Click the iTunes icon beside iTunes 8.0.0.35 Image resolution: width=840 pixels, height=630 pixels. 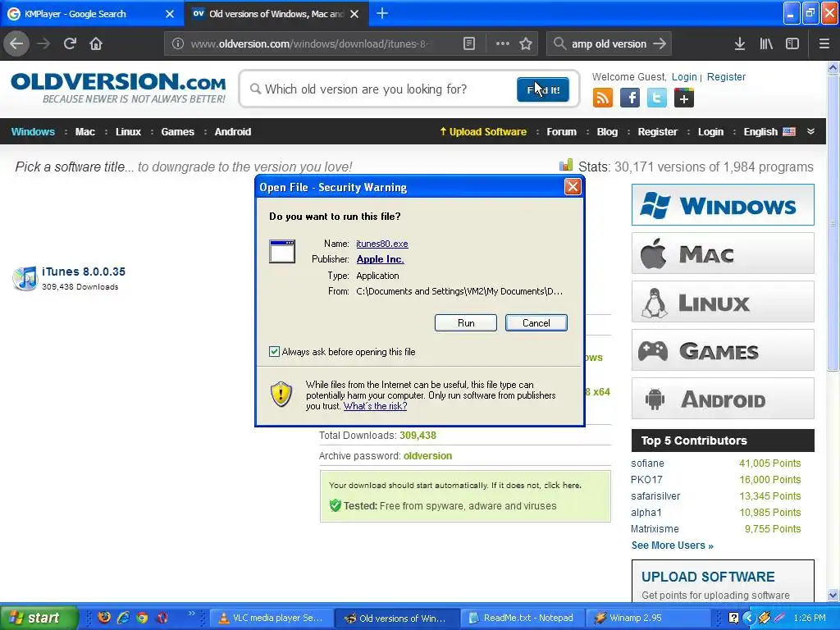(x=25, y=278)
